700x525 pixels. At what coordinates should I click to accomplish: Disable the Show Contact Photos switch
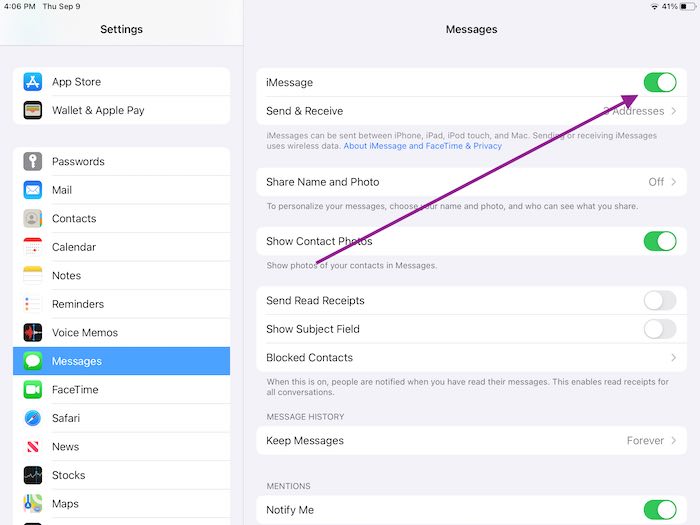tap(660, 241)
